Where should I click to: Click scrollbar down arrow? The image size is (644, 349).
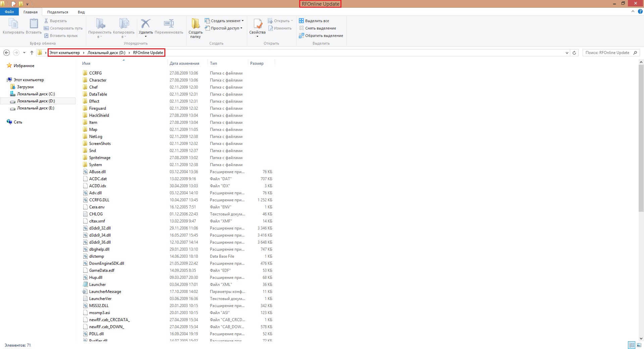pos(641,339)
